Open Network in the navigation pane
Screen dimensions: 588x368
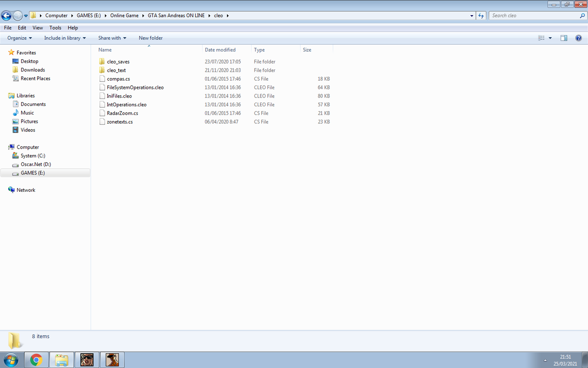(x=26, y=190)
